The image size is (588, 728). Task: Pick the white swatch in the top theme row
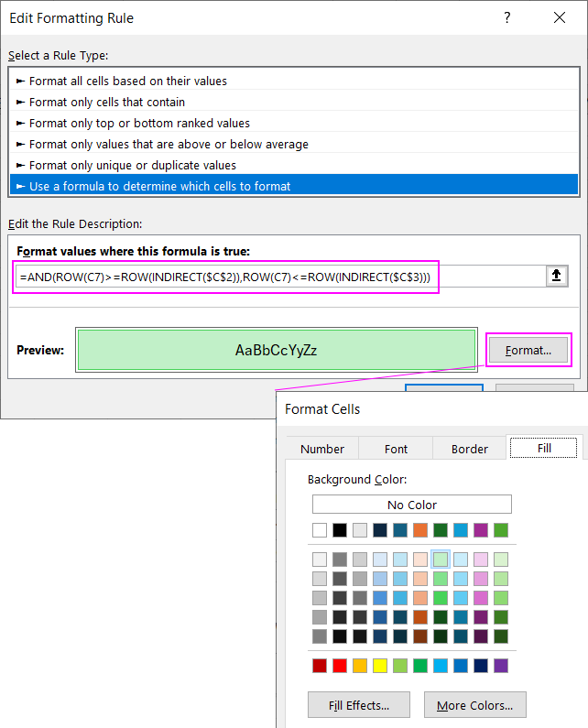320,530
